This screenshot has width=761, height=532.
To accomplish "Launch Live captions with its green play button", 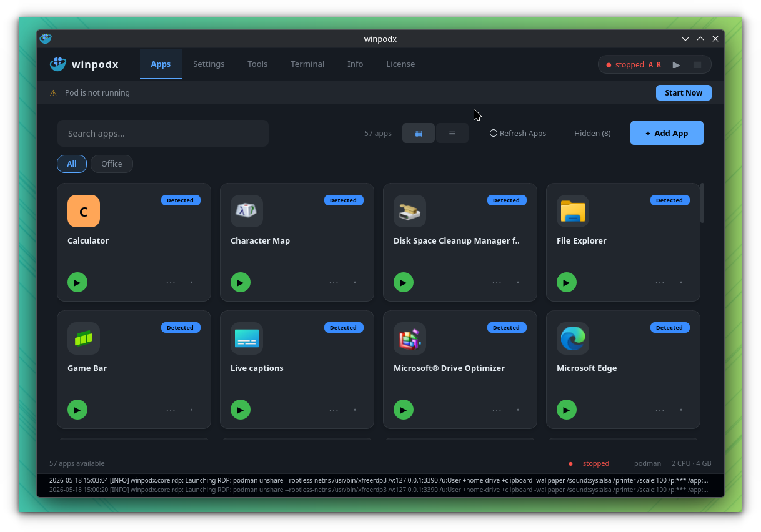I will click(x=241, y=410).
